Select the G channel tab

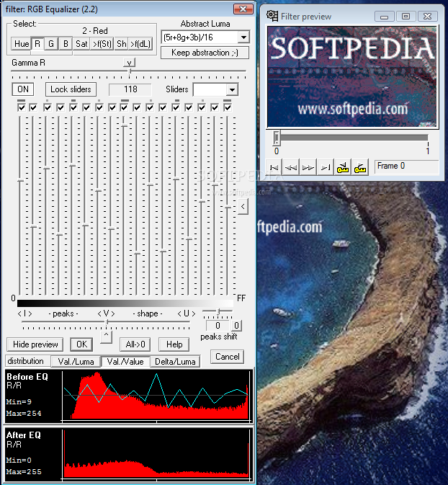pyautogui.click(x=51, y=44)
